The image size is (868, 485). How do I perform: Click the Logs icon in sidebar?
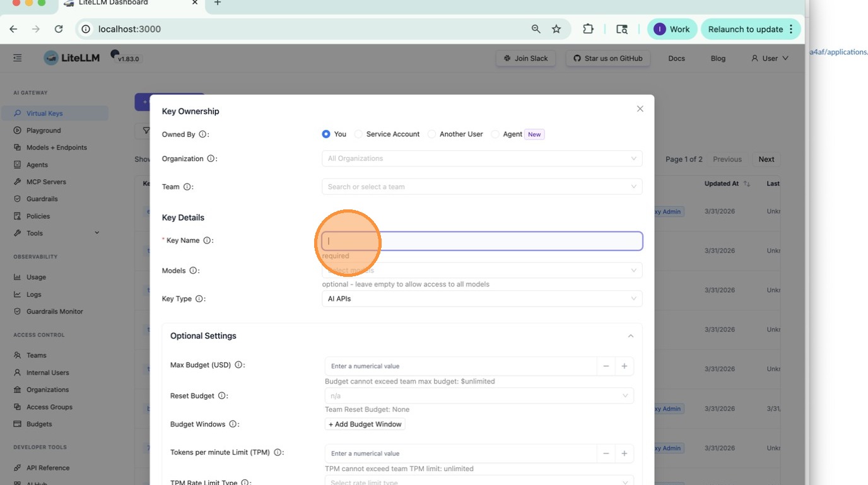click(18, 294)
